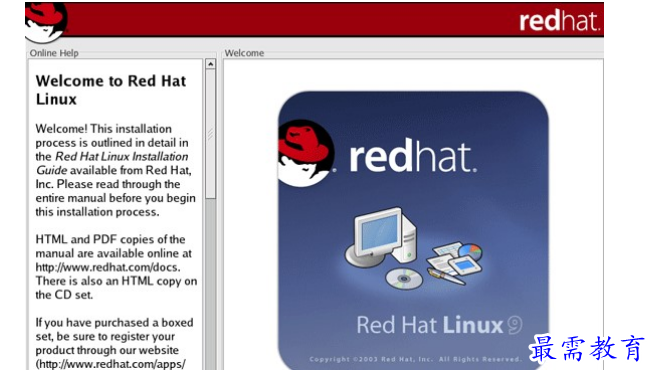This screenshot has height=380, width=653.
Task: Click the 'Welcome' panel label
Action: pos(244,53)
